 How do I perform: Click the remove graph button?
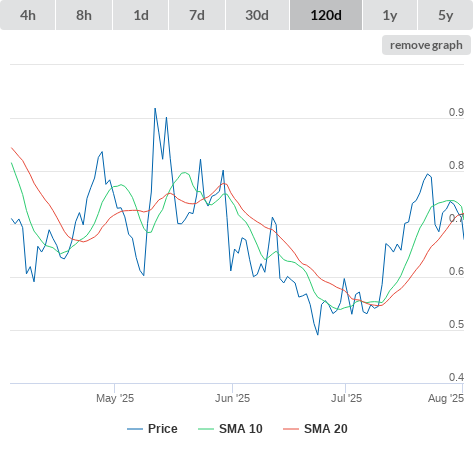(426, 45)
